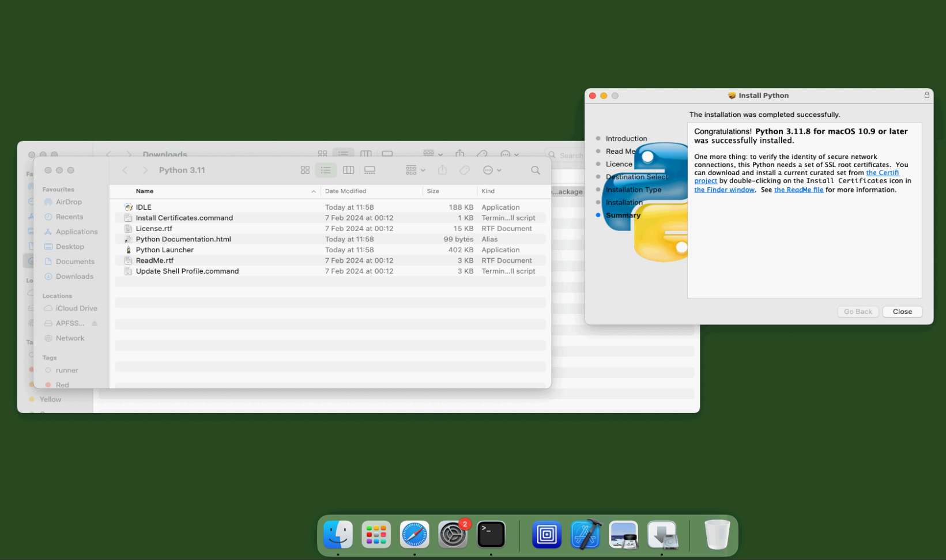
Task: Launch Terminal from the Dock
Action: (491, 534)
